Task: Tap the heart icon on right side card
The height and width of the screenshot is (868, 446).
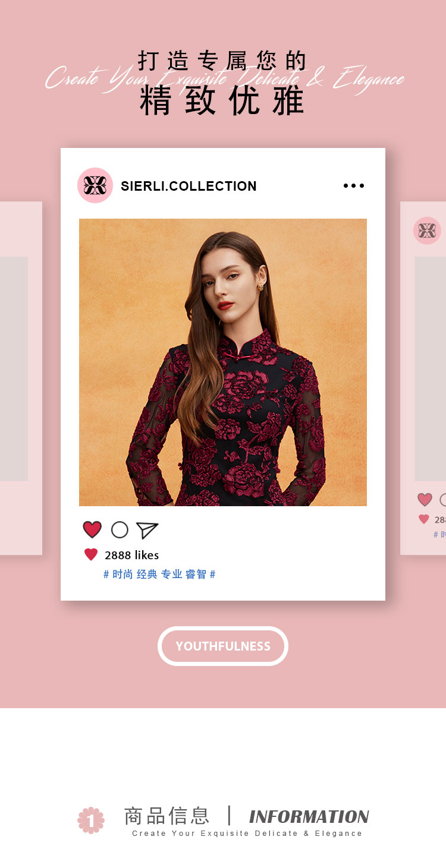Action: (425, 500)
